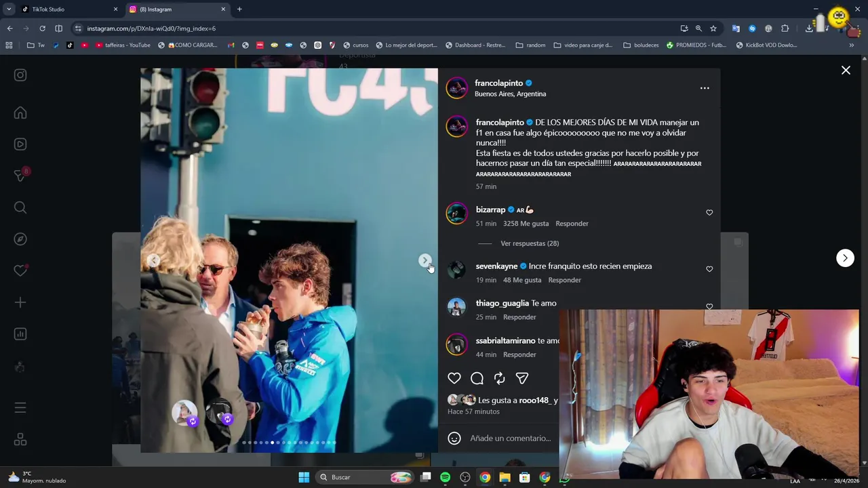
Task: Open a new browser tab
Action: 239,9
